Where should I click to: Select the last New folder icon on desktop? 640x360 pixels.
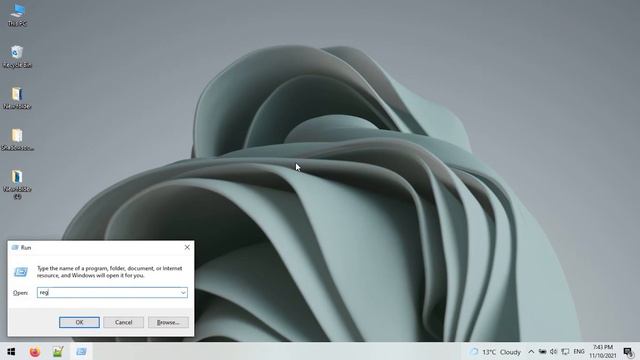click(x=17, y=184)
